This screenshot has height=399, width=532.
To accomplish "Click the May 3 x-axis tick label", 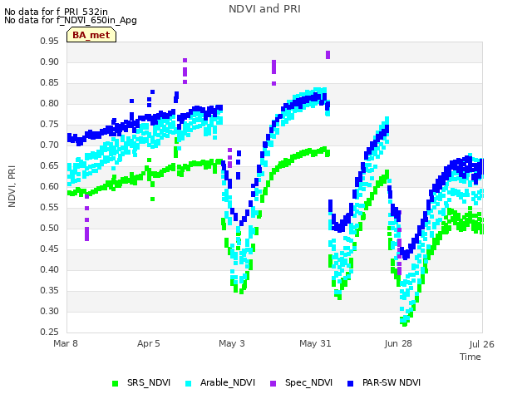I will [x=232, y=343].
